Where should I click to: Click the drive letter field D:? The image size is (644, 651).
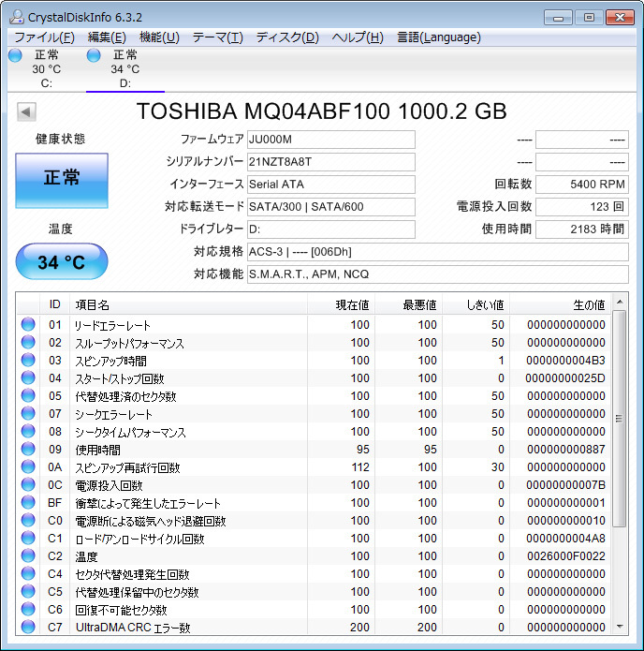click(x=331, y=229)
